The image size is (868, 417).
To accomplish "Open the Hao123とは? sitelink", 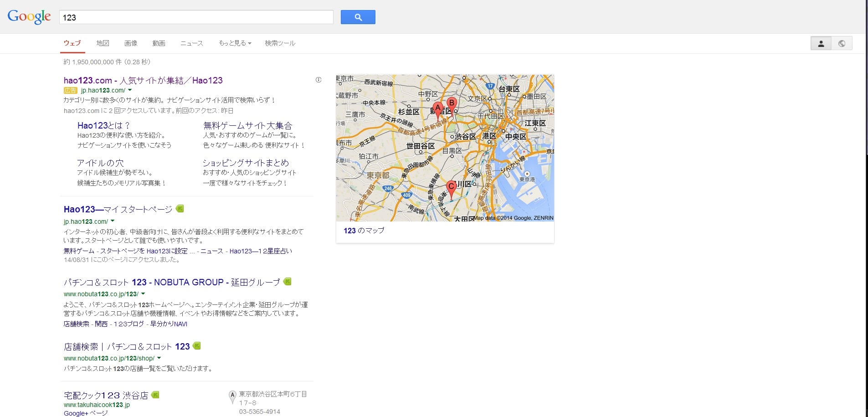I will tap(104, 125).
